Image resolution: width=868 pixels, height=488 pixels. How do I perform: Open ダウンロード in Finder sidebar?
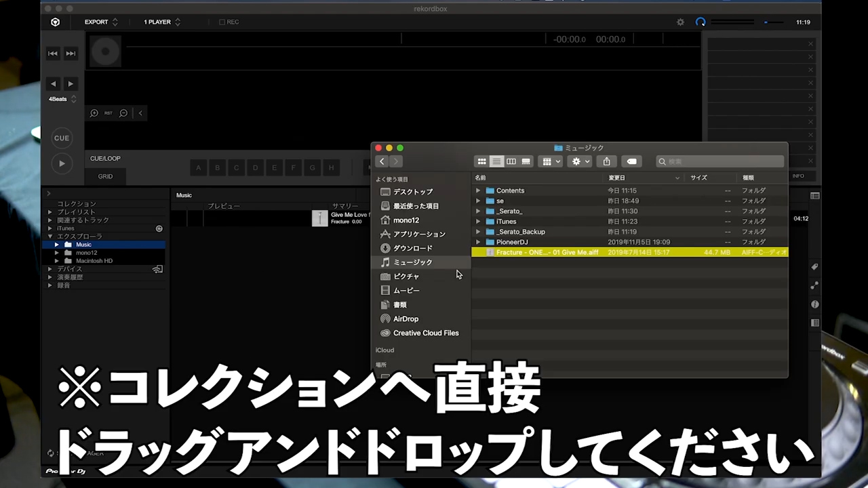click(412, 248)
